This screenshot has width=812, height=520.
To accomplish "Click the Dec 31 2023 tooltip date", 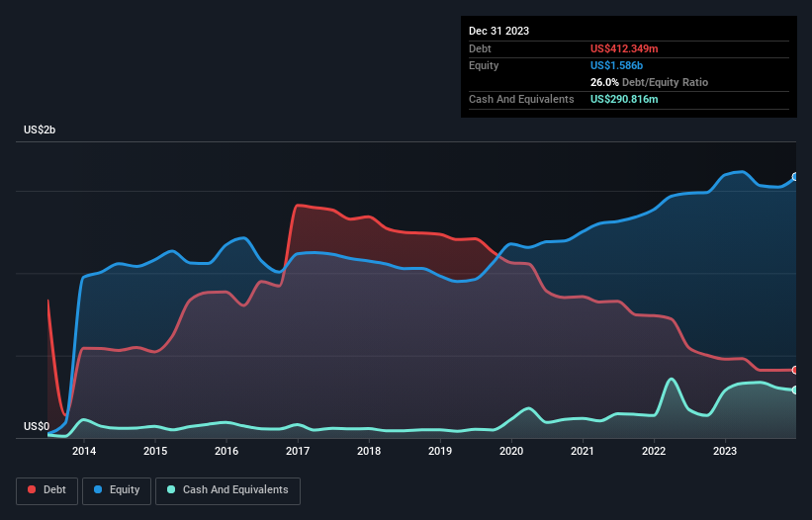I will coord(498,31).
